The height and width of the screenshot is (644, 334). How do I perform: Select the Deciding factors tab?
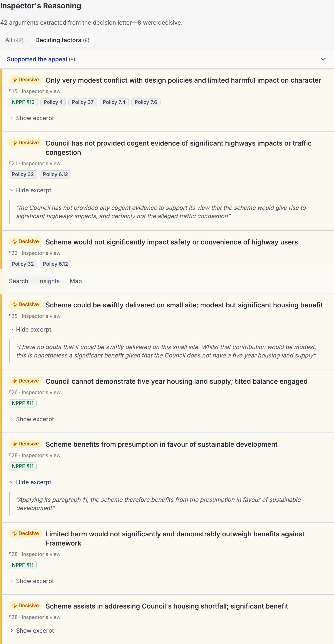pyautogui.click(x=62, y=40)
